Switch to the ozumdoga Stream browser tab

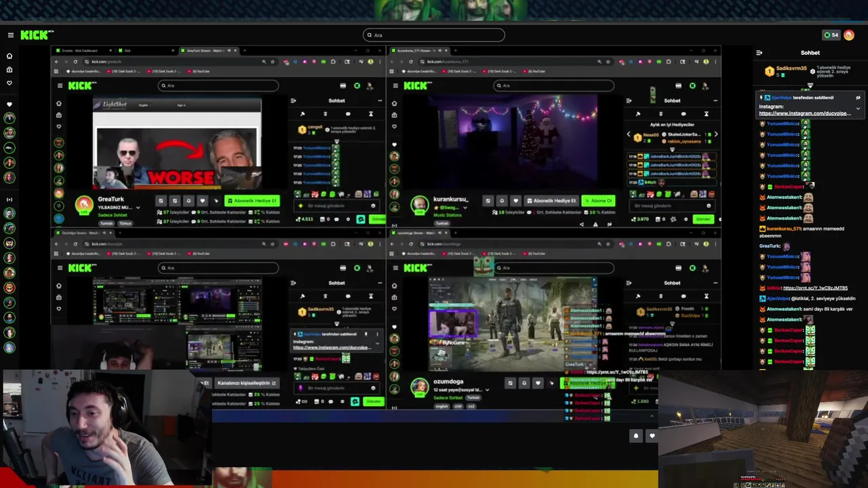click(418, 233)
